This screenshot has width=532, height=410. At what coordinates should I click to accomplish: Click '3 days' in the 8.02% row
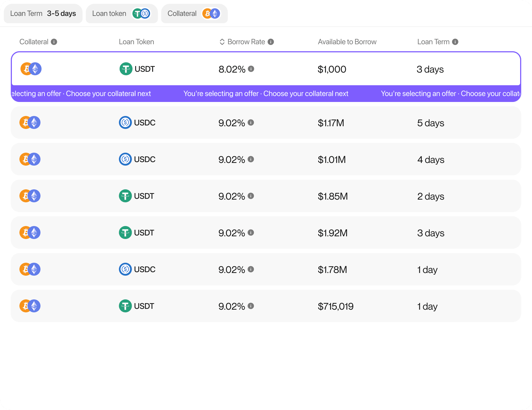[430, 69]
